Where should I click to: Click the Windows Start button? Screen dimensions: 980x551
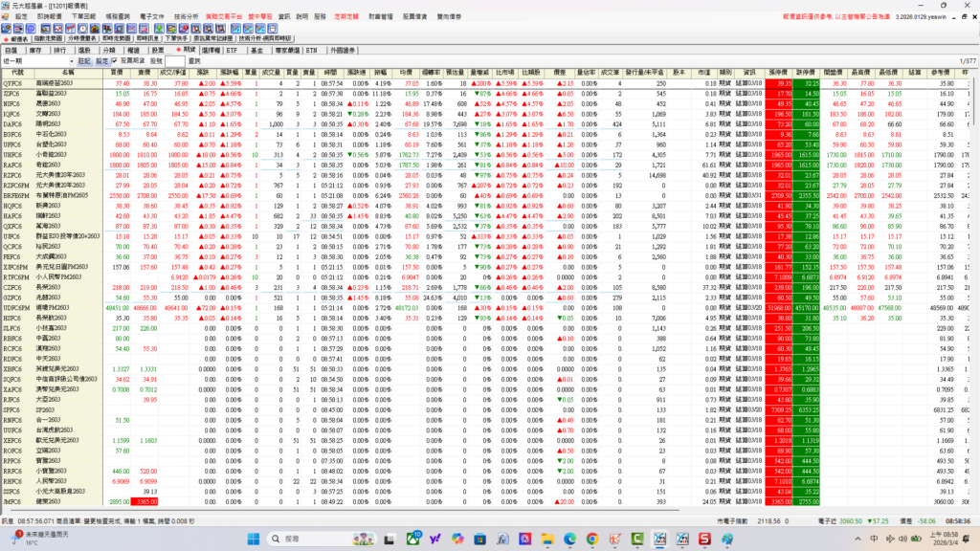coord(255,539)
